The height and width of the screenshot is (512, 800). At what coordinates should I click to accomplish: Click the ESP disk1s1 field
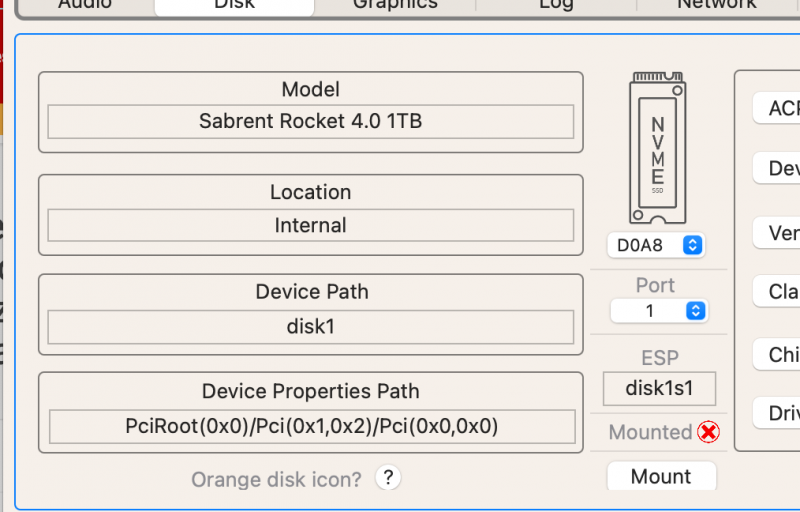click(659, 388)
